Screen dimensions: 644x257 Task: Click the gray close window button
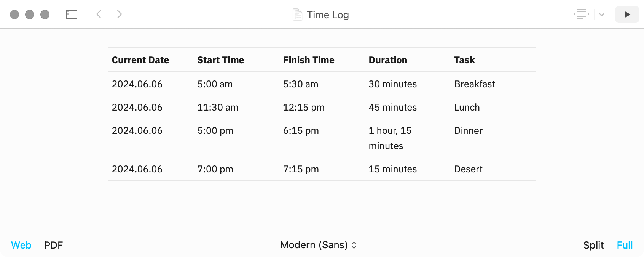pyautogui.click(x=14, y=14)
